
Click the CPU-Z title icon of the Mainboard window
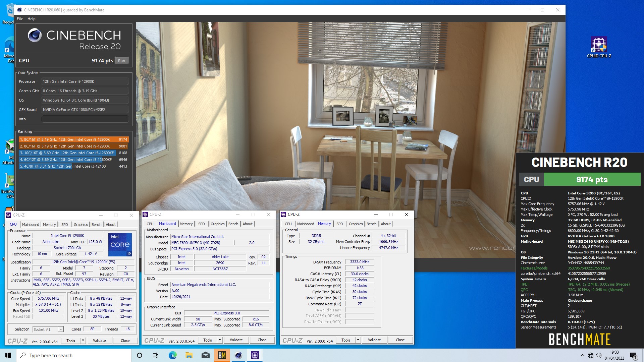[145, 215]
